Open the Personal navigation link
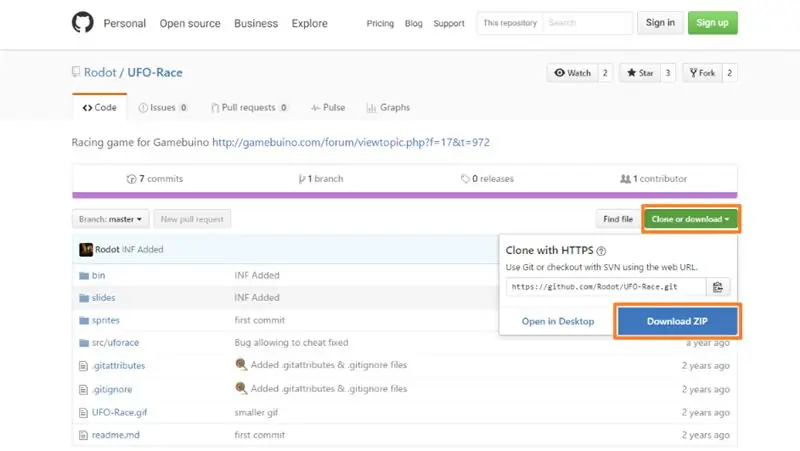Image resolution: width=800 pixels, height=451 pixels. [x=124, y=23]
